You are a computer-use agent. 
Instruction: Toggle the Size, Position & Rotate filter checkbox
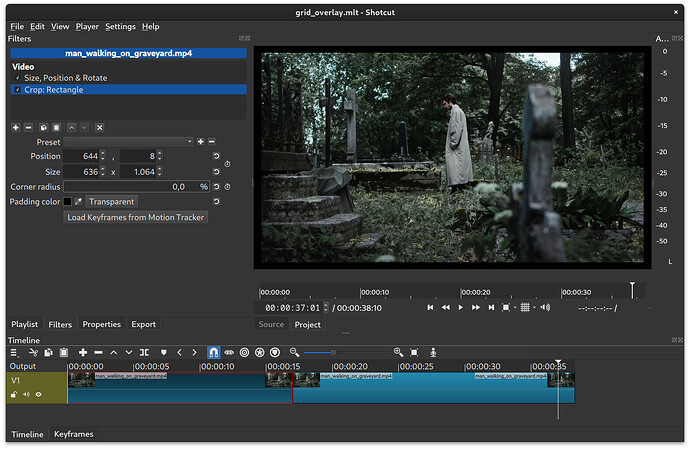tap(18, 78)
